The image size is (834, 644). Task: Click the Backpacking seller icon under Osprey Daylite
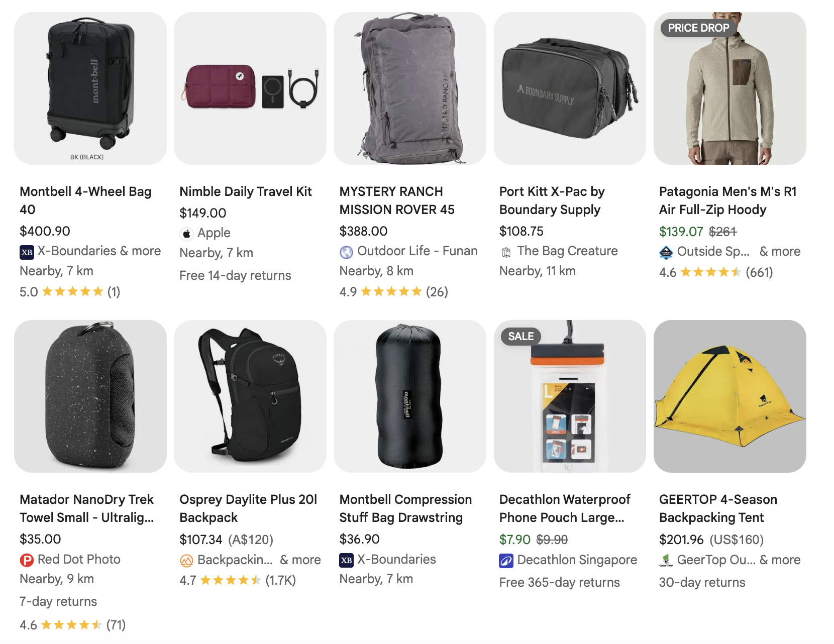tap(186, 560)
